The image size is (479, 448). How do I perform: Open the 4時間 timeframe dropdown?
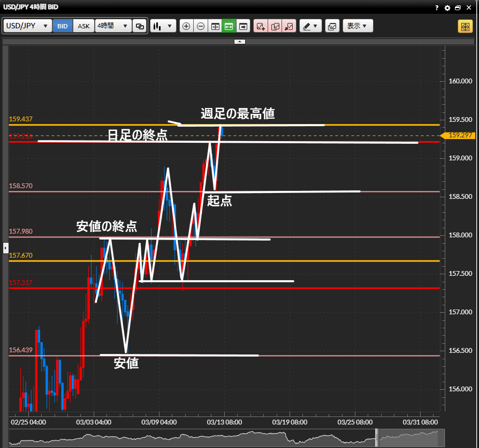(113, 26)
